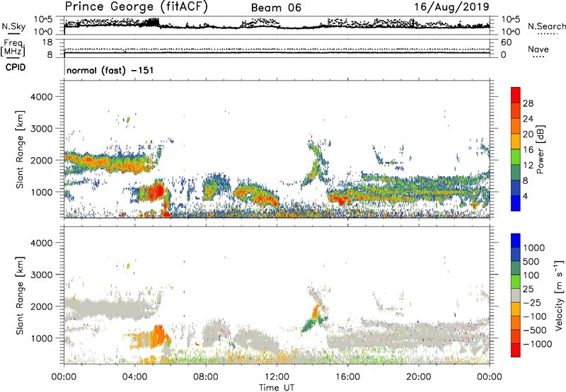Click the '12:00' time axis label
Viewport: 566px width, 392px height.
(x=277, y=377)
